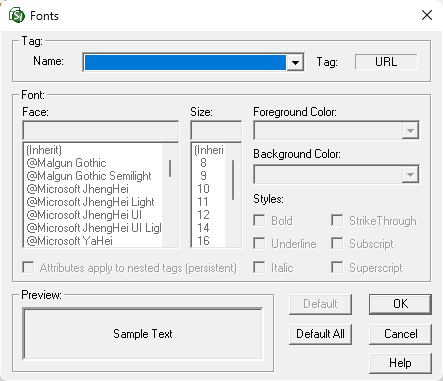This screenshot has height=381, width=443.
Task: Open the Name dropdown arrow
Action: [x=295, y=62]
